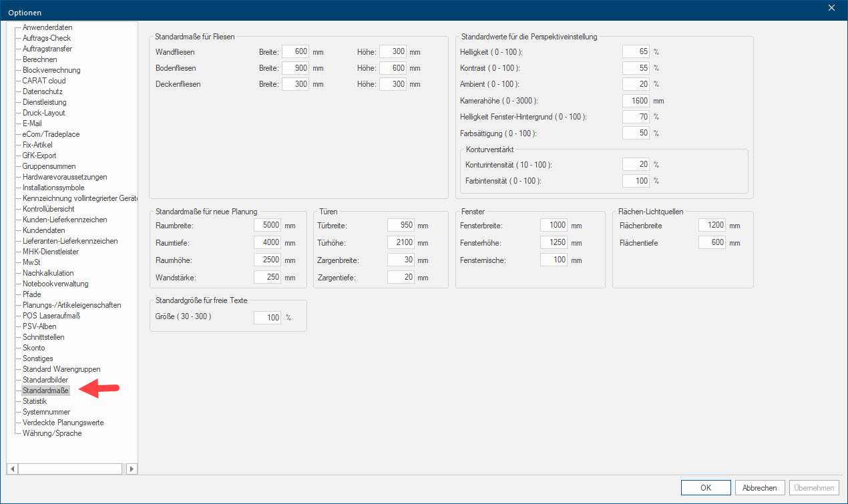Image resolution: width=848 pixels, height=504 pixels.
Task: Click the Türhöhe input box
Action: point(401,243)
